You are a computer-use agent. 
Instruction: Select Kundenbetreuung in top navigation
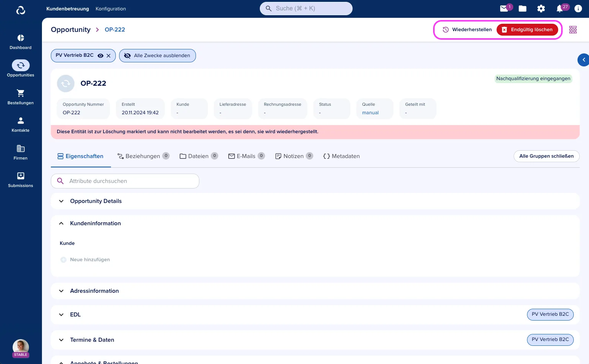[68, 9]
